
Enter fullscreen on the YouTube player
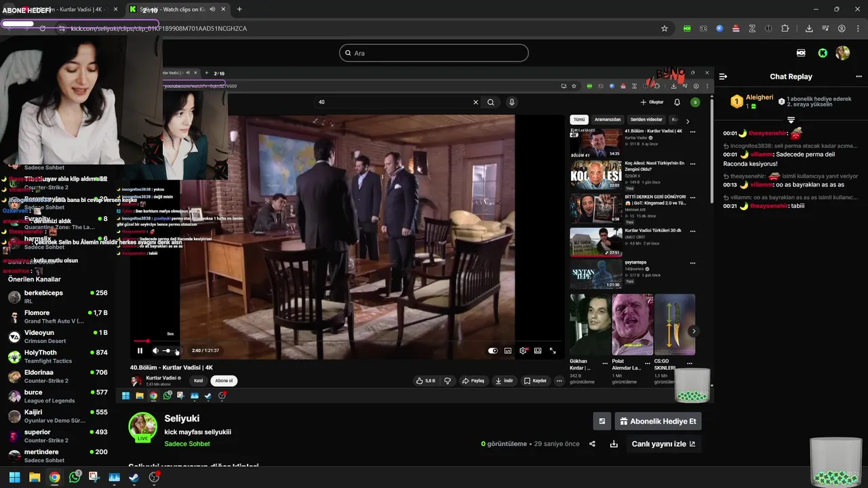pos(553,350)
